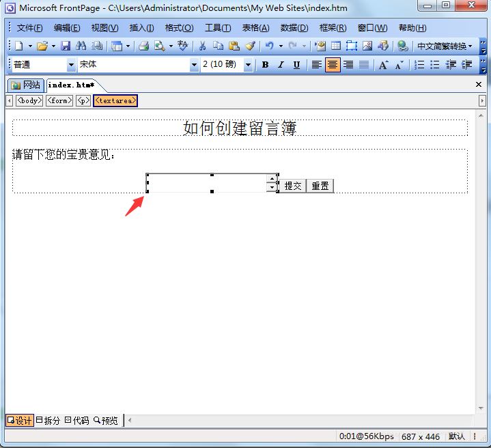The height and width of the screenshot is (448, 491).
Task: Apply numbered list formatting
Action: point(419,65)
